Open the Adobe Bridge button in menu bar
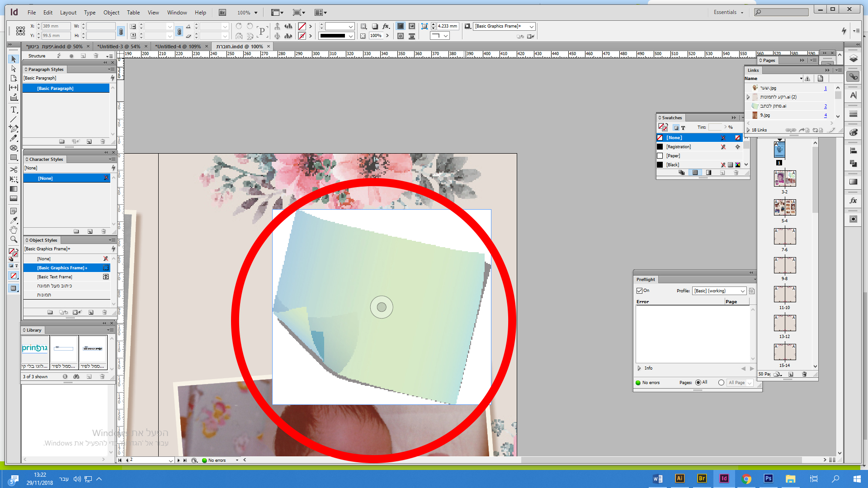 [222, 13]
